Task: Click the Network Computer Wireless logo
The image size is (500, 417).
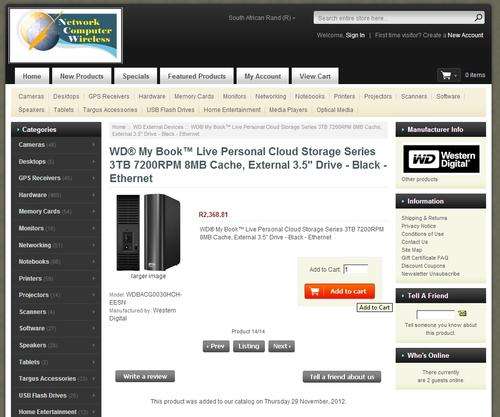Action: (x=66, y=35)
